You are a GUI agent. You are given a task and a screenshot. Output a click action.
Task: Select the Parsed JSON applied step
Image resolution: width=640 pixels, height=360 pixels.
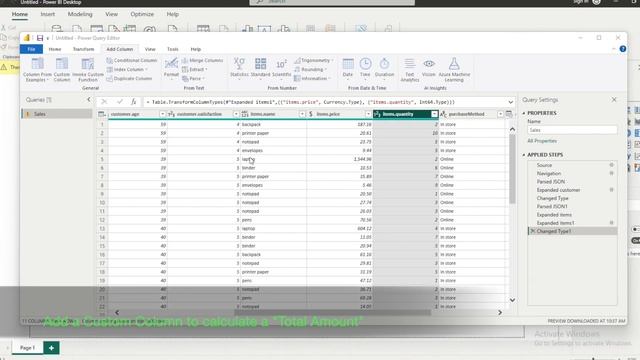[x=551, y=182]
